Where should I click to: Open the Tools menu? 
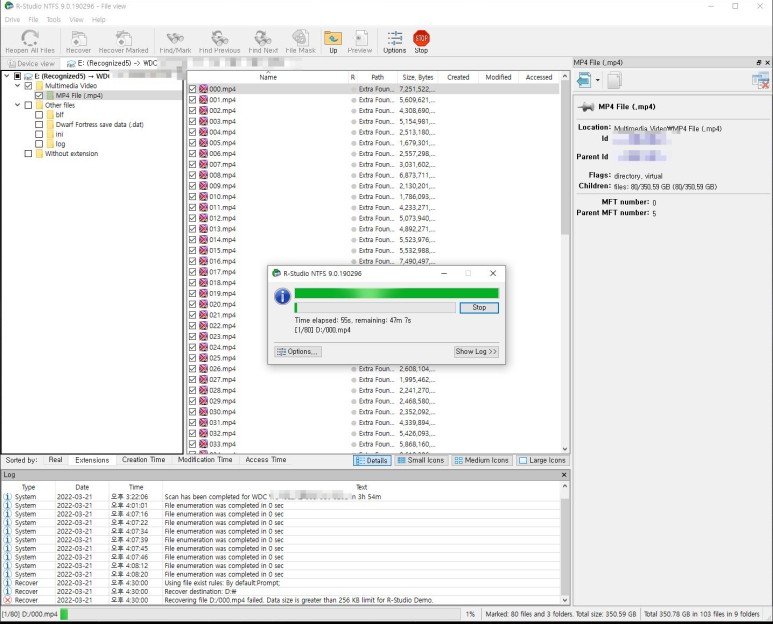pos(54,20)
